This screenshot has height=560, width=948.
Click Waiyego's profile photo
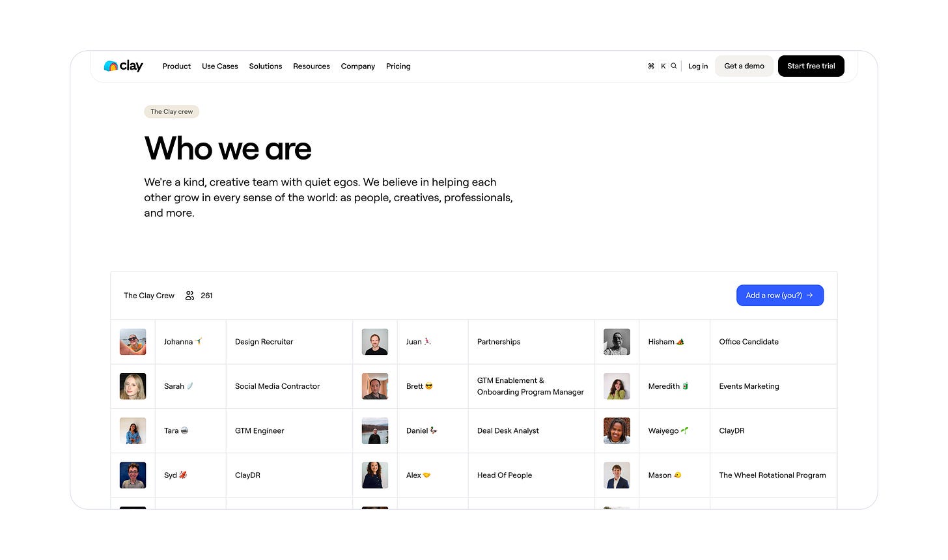coord(617,430)
